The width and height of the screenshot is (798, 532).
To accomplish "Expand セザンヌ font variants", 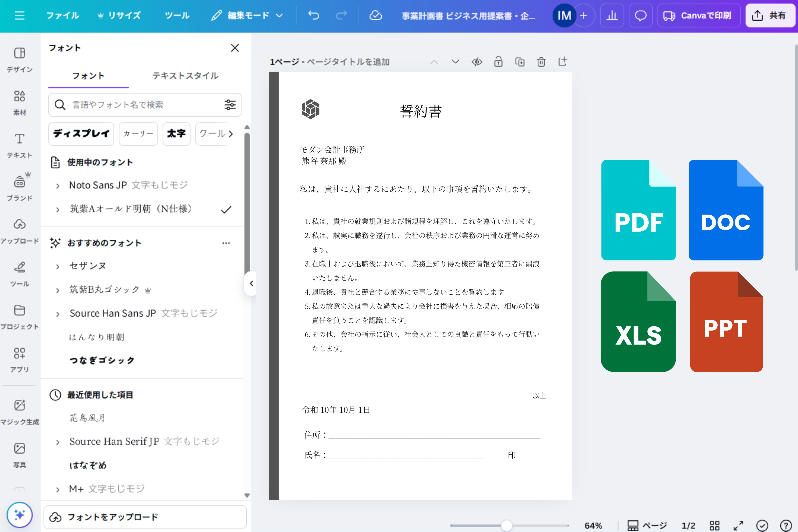I will (58, 266).
